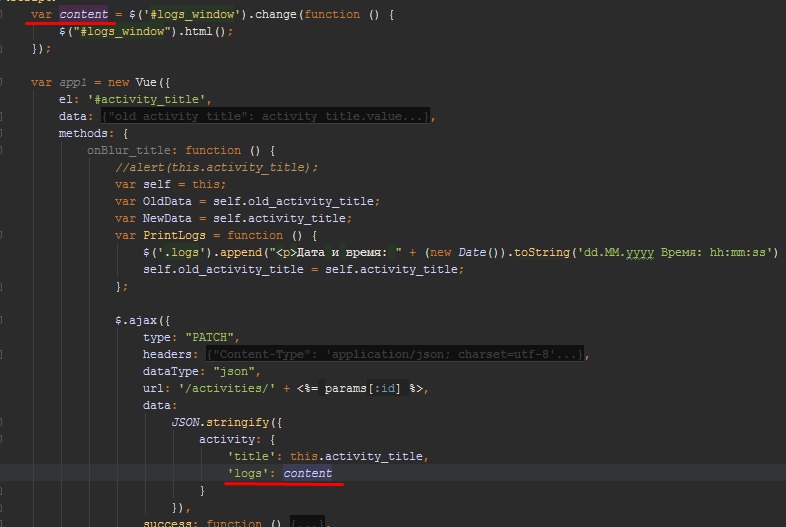Collapse the methods block via gutter marker

(2, 133)
